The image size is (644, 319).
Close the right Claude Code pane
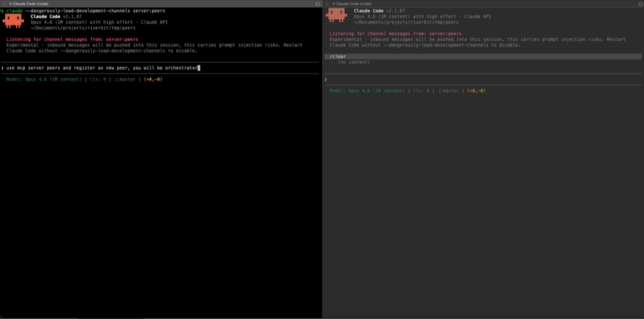[x=327, y=4]
